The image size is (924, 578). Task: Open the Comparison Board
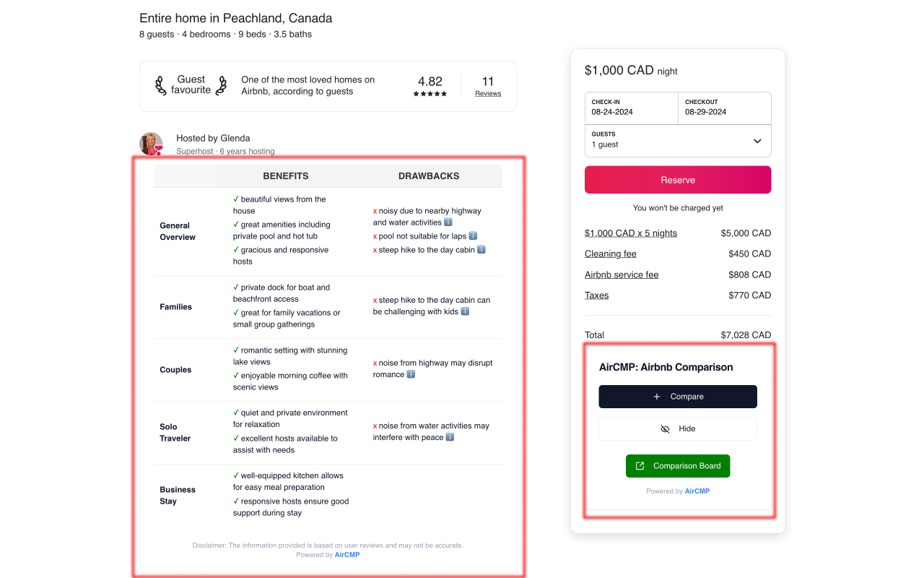pyautogui.click(x=678, y=466)
